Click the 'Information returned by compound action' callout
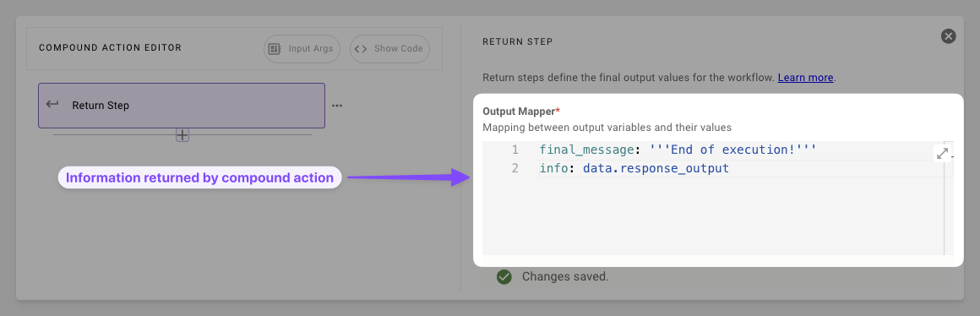Screen dimensions: 980x316 (x=200, y=178)
